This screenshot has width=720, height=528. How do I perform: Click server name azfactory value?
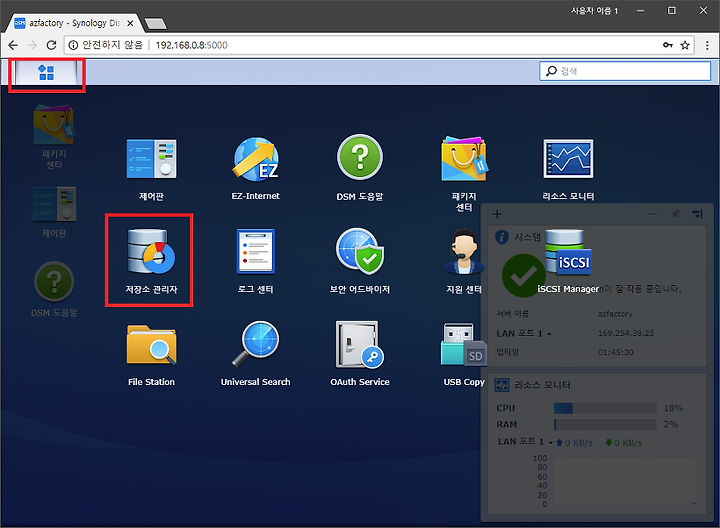pos(615,314)
